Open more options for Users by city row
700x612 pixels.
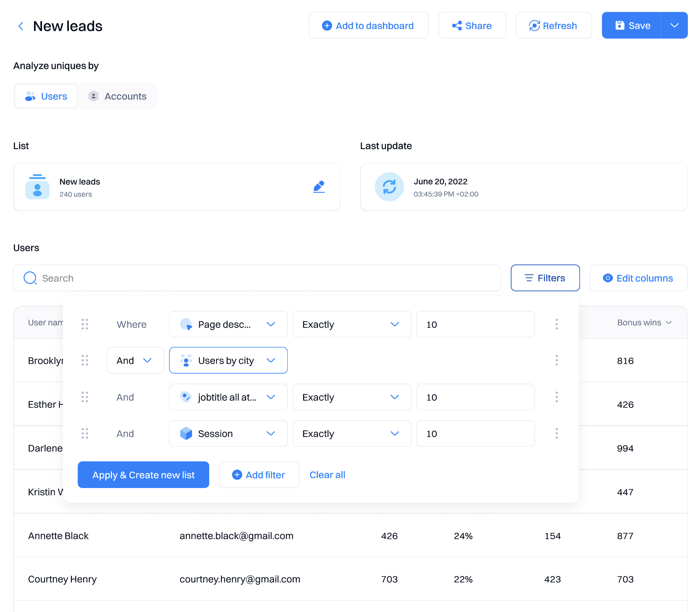[x=557, y=360]
